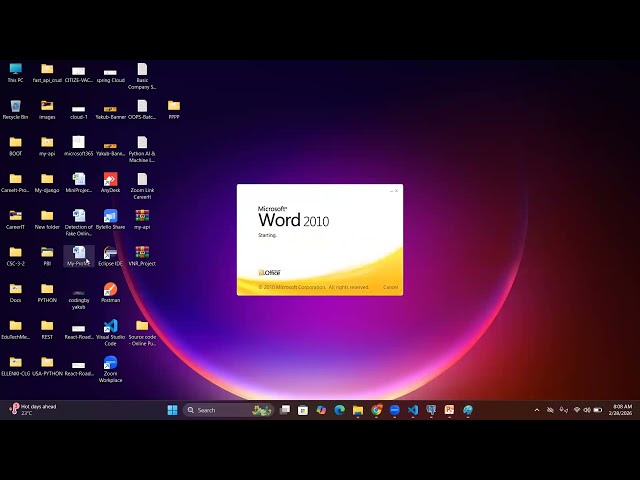Open Google Chrome from the taskbar

pyautogui.click(x=376, y=410)
